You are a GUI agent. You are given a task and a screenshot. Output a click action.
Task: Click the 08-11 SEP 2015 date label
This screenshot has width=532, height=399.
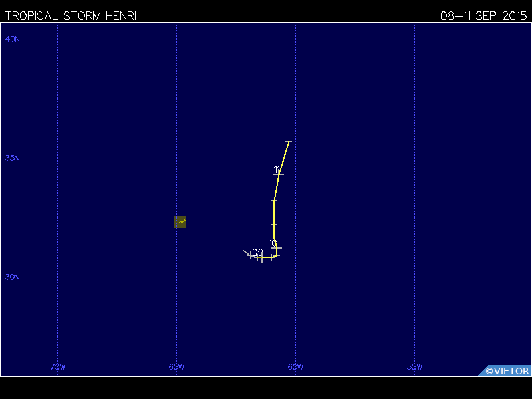[483, 16]
